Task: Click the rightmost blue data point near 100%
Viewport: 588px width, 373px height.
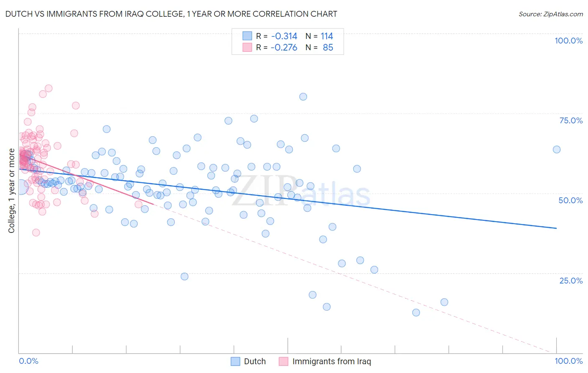Action: coord(557,149)
